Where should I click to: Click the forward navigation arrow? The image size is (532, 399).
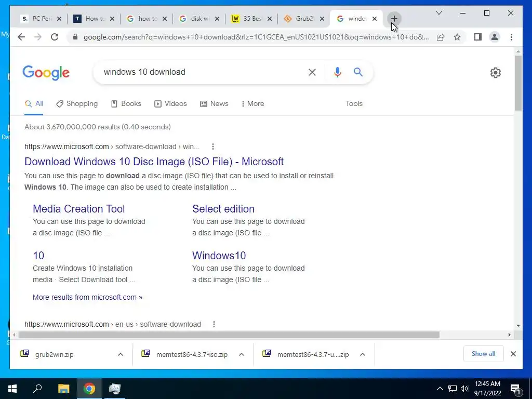(37, 37)
